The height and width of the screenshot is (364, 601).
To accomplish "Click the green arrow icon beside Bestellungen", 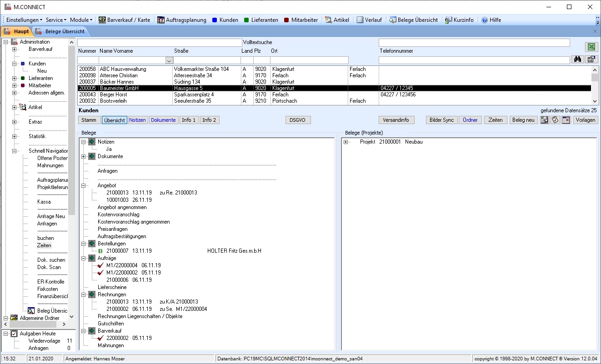I will pyautogui.click(x=92, y=244).
